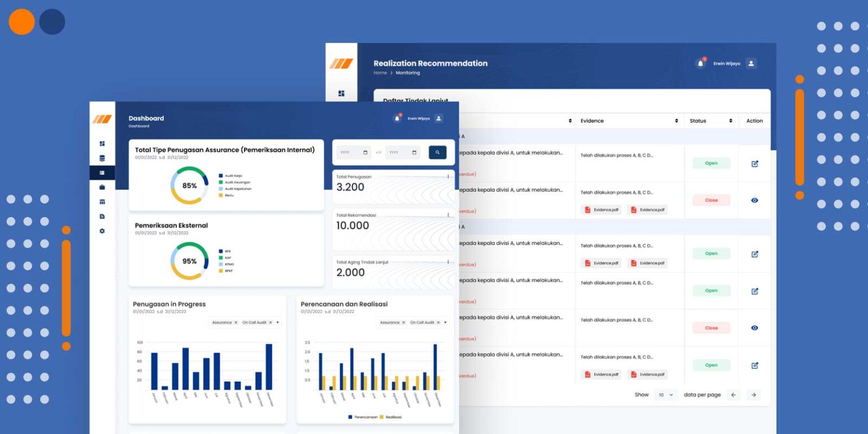The image size is (868, 434).
Task: Expand the rows per page dropdown showing 10
Action: 666,395
